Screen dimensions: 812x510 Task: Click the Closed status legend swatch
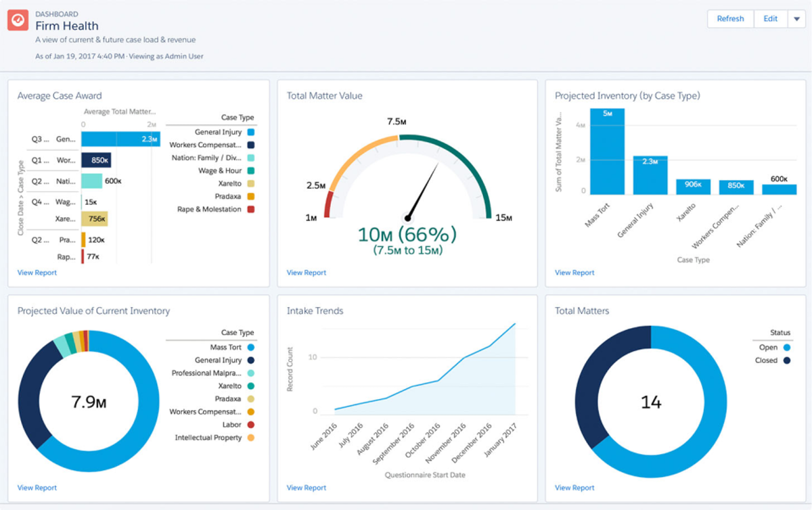pyautogui.click(x=787, y=361)
